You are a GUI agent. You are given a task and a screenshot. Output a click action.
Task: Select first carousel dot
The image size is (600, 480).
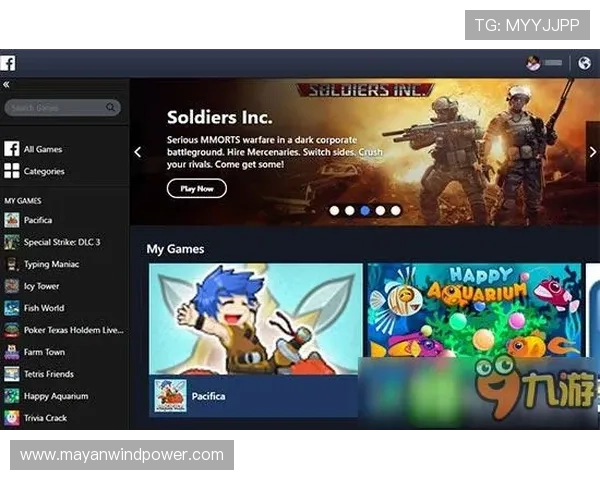tap(334, 211)
